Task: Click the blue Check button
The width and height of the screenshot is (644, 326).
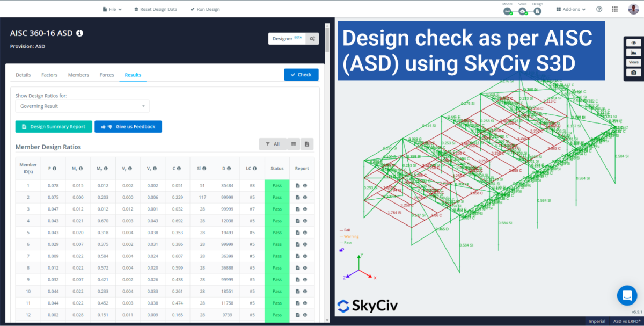Action: 301,75
